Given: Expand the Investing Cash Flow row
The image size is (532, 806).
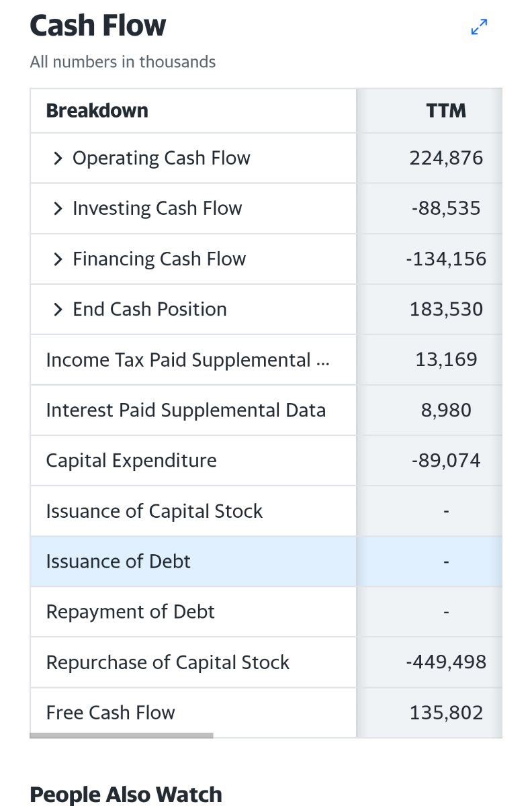Looking at the screenshot, I should tap(58, 209).
